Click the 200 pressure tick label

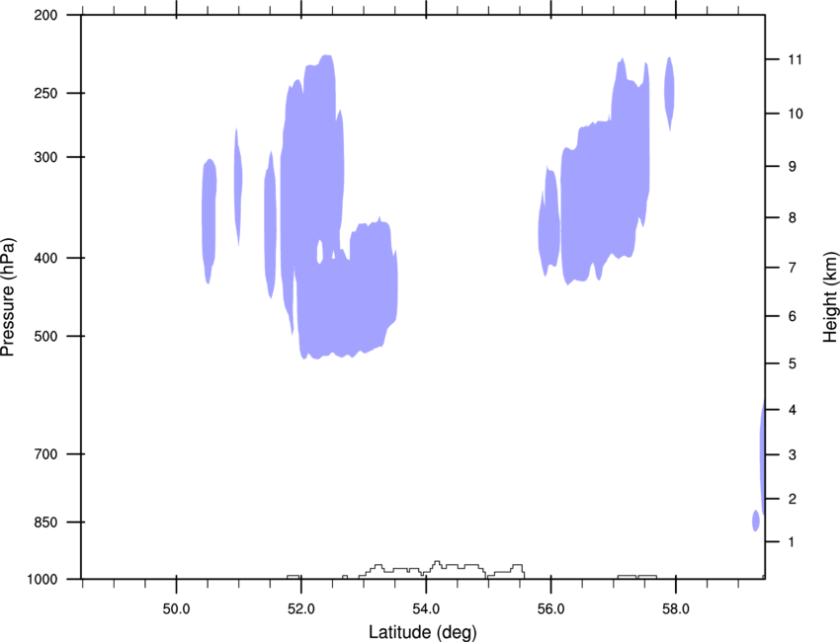(x=45, y=15)
